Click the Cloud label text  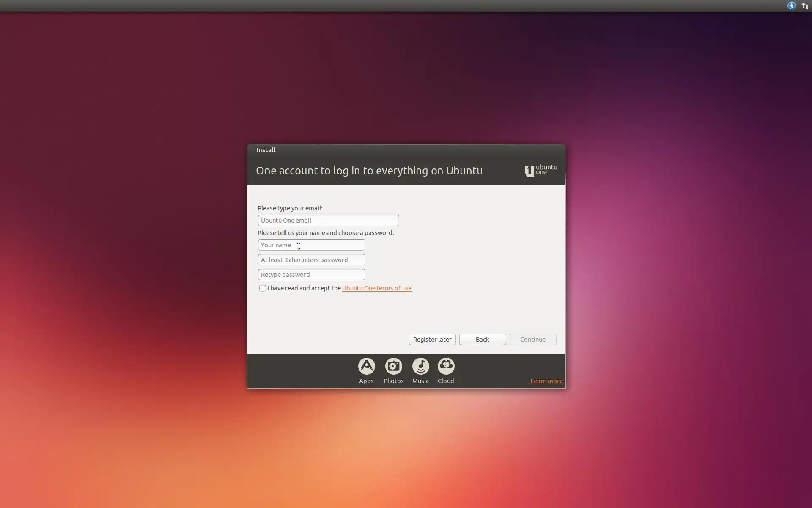(x=446, y=381)
